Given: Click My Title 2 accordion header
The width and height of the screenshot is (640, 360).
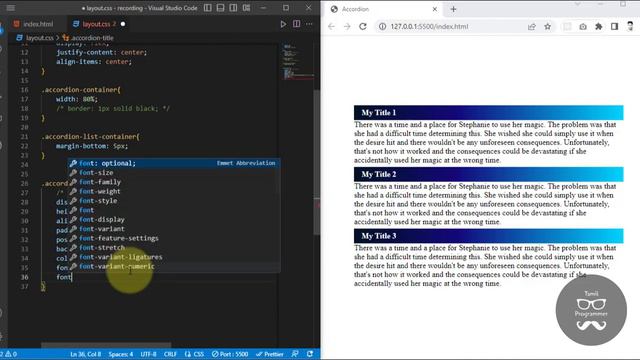Looking at the screenshot, I should click(489, 174).
